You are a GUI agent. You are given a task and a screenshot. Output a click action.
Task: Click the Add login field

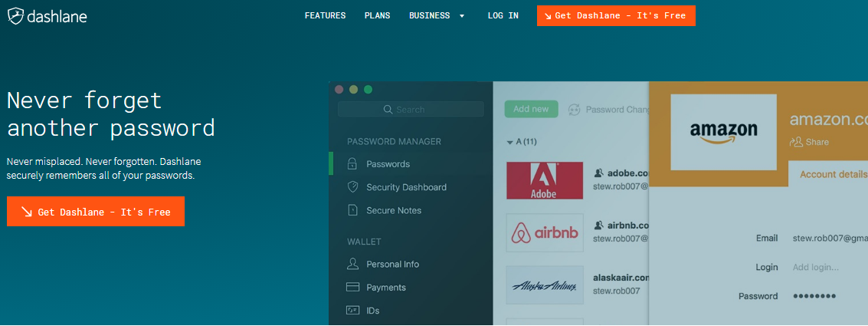815,267
